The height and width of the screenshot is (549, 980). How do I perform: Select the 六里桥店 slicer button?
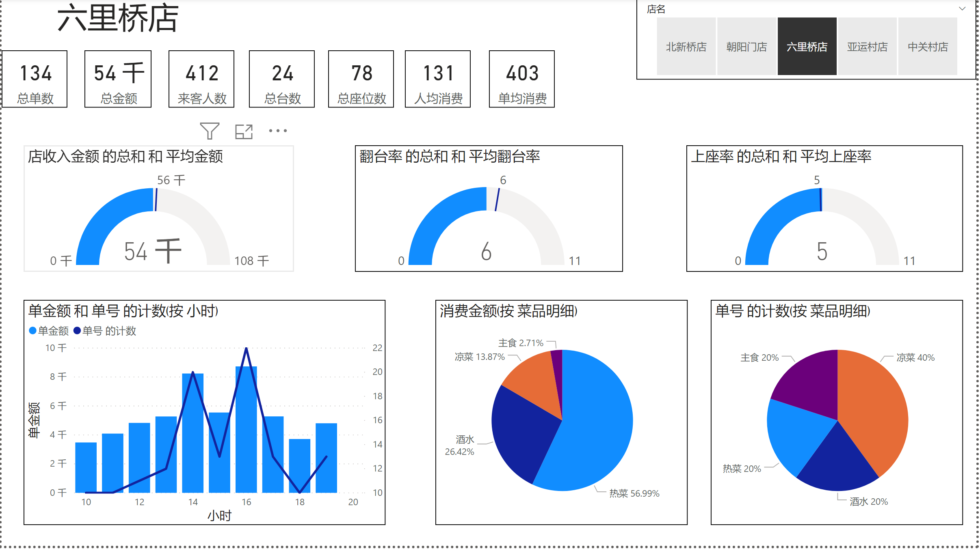[807, 46]
